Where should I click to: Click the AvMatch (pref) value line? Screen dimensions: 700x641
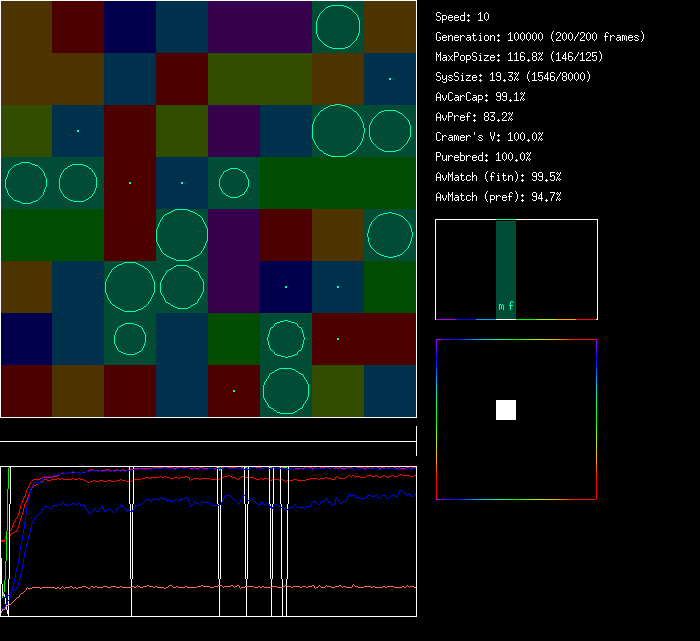tap(498, 197)
